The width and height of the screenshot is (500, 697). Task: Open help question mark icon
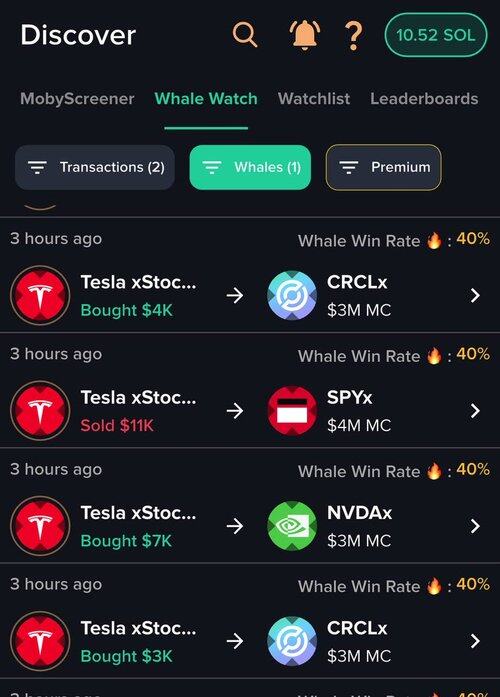click(354, 36)
